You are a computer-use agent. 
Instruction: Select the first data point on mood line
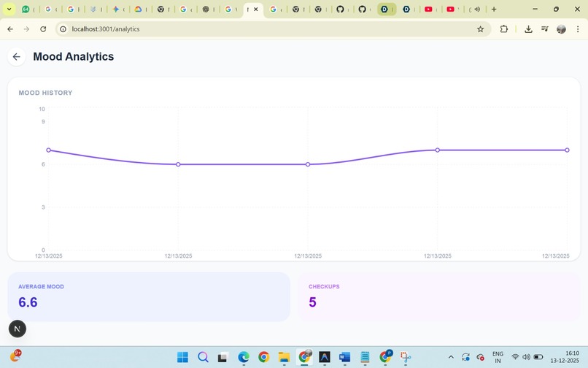tap(48, 150)
